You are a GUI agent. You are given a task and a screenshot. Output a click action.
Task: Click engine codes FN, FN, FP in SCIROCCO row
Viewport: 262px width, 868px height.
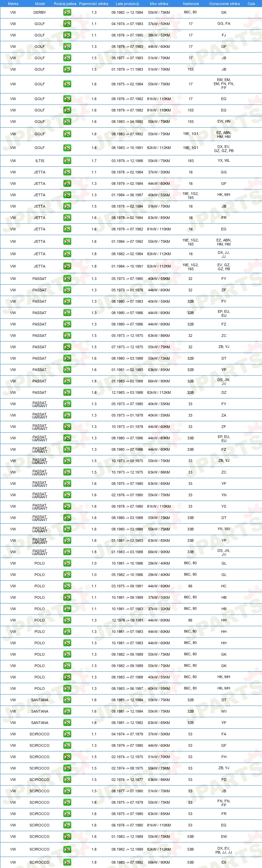224,803
